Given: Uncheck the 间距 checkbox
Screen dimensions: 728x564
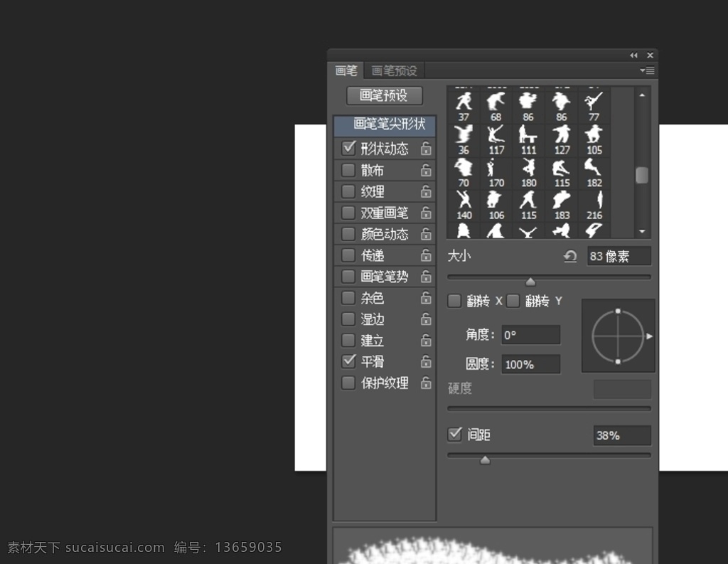Looking at the screenshot, I should (455, 435).
